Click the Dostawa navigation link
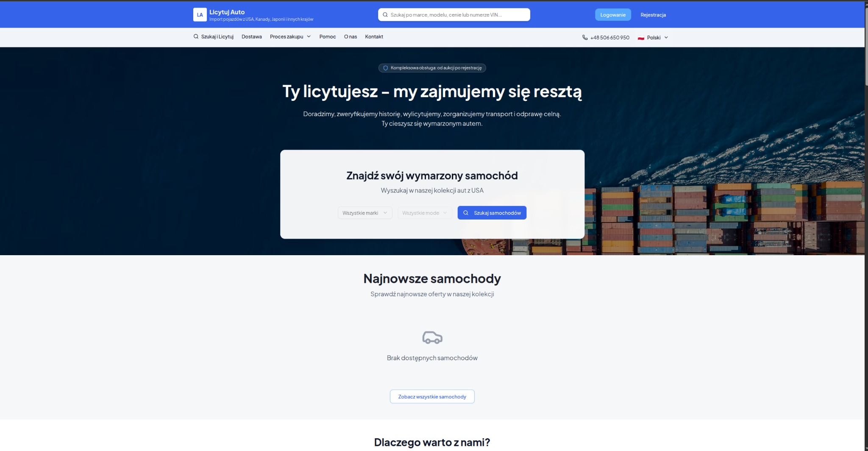This screenshot has width=868, height=451. pos(252,36)
